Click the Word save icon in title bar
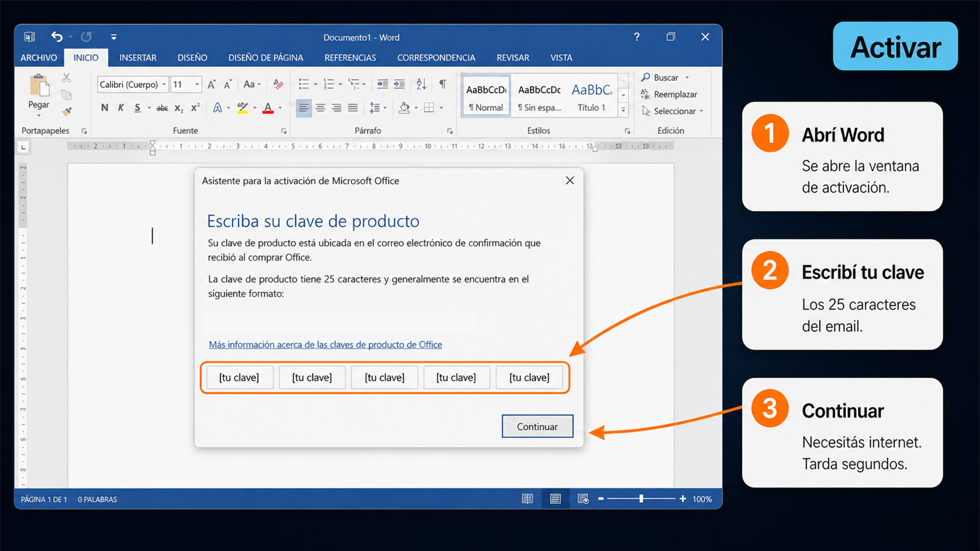 (29, 37)
